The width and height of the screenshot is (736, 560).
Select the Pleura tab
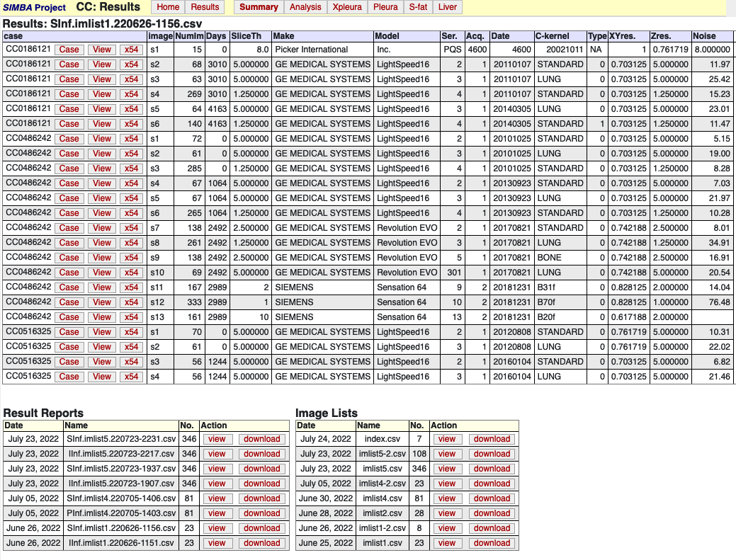pos(385,7)
